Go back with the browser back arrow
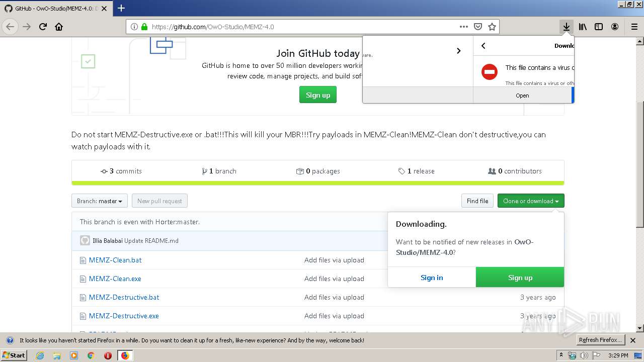Screen dimensions: 644x362 click(10, 27)
